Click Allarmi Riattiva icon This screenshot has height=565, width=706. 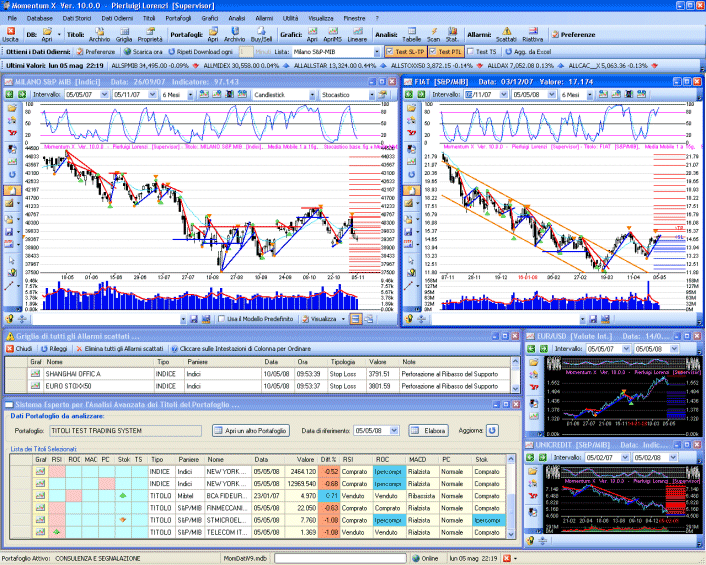pos(533,34)
